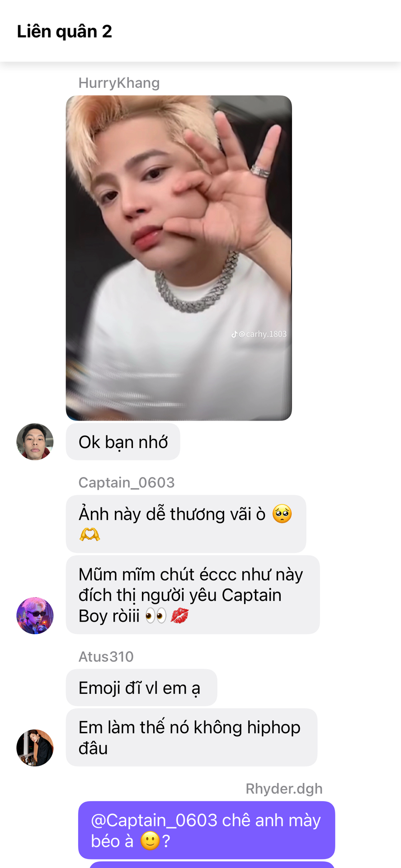This screenshot has height=868, width=401.
Task: Tap the @carhy.1803 TikTok watermark
Action: (x=259, y=334)
